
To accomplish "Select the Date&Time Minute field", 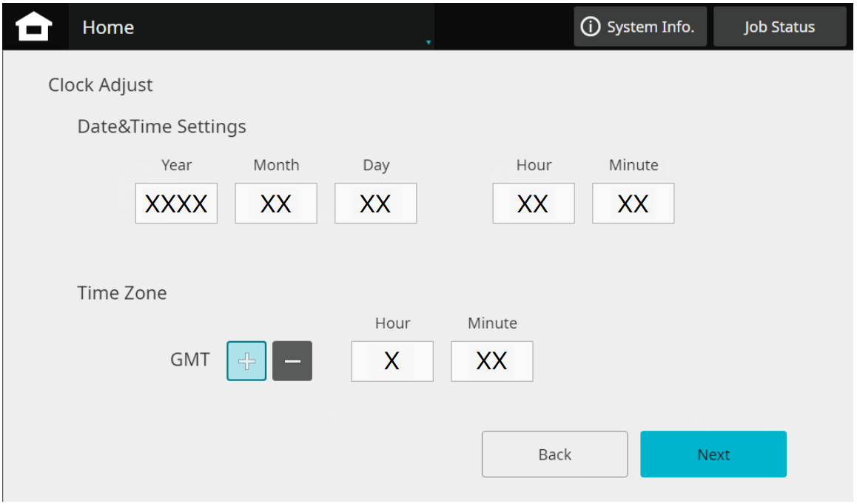I will point(633,204).
